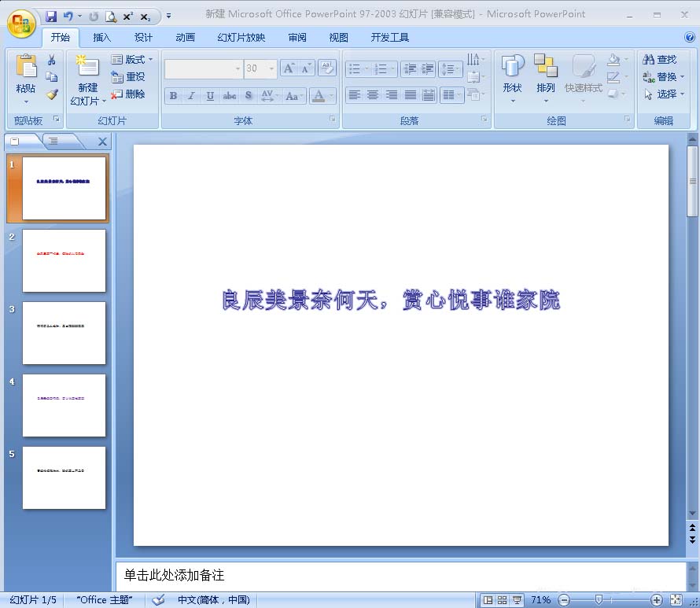Select slide 3 thumbnail in panel
This screenshot has height=608, width=700.
[64, 333]
